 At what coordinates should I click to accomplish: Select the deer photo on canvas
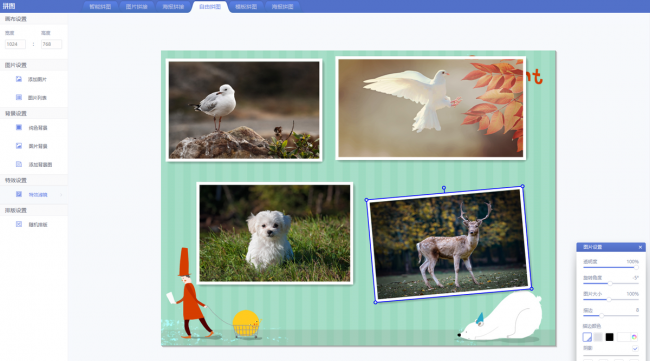coord(449,244)
